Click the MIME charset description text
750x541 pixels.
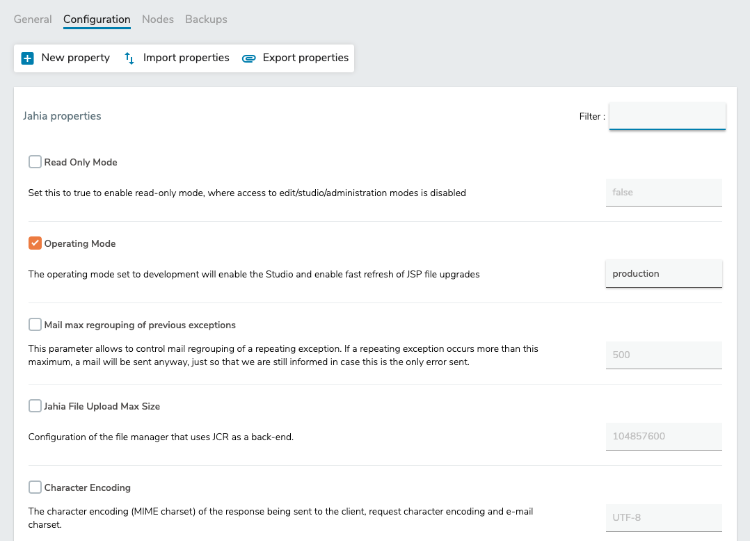pyautogui.click(x=280, y=518)
